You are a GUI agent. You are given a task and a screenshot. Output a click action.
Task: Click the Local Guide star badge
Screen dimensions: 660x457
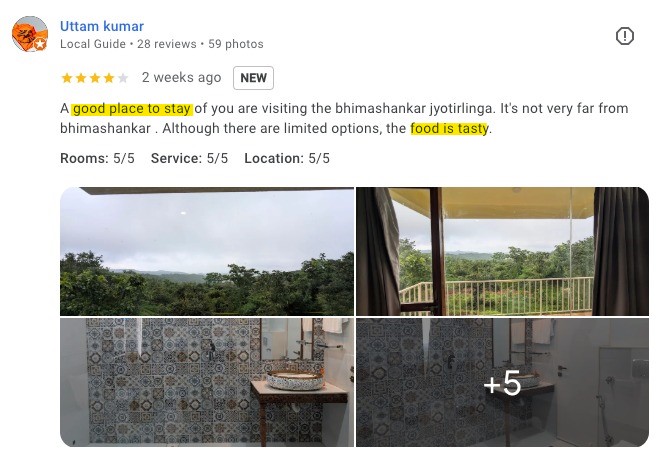40,44
